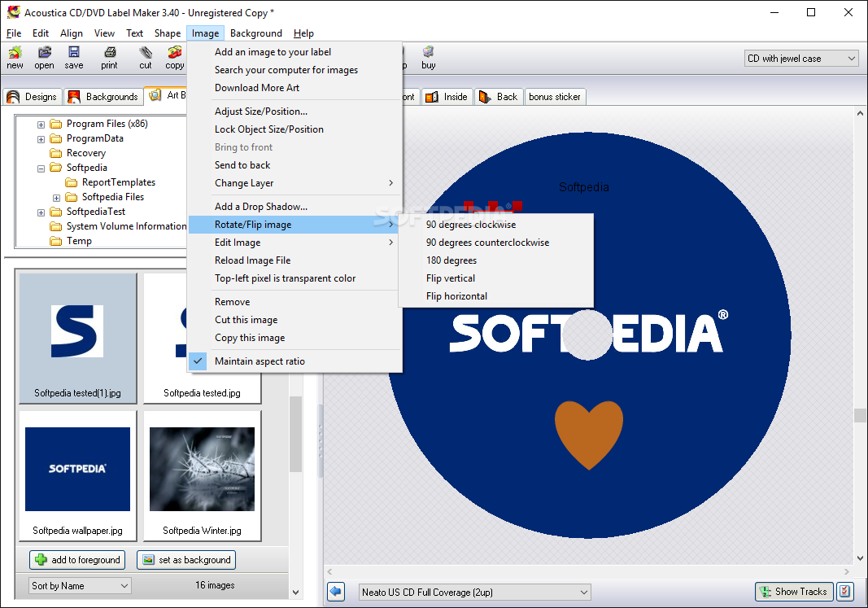This screenshot has height=608, width=868.
Task: Choose Flip horizontal
Action: click(x=495, y=296)
